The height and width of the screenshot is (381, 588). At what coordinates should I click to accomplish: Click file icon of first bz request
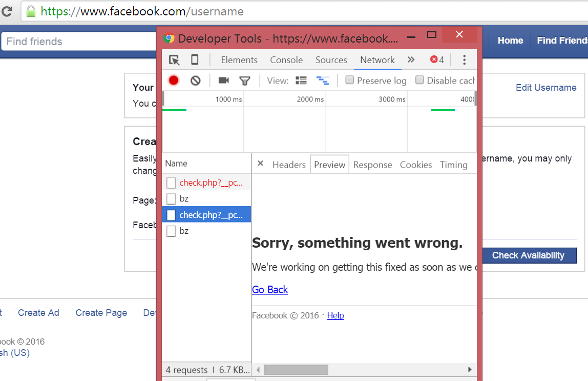171,198
